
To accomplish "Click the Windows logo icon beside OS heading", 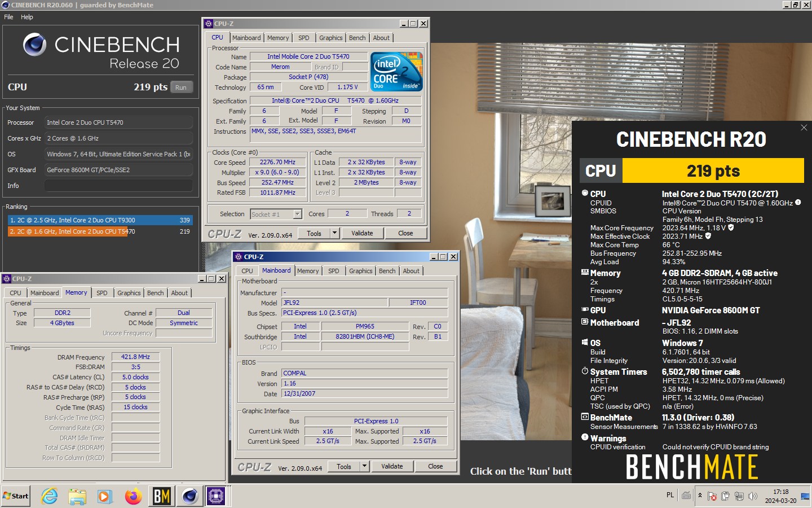I will (585, 342).
